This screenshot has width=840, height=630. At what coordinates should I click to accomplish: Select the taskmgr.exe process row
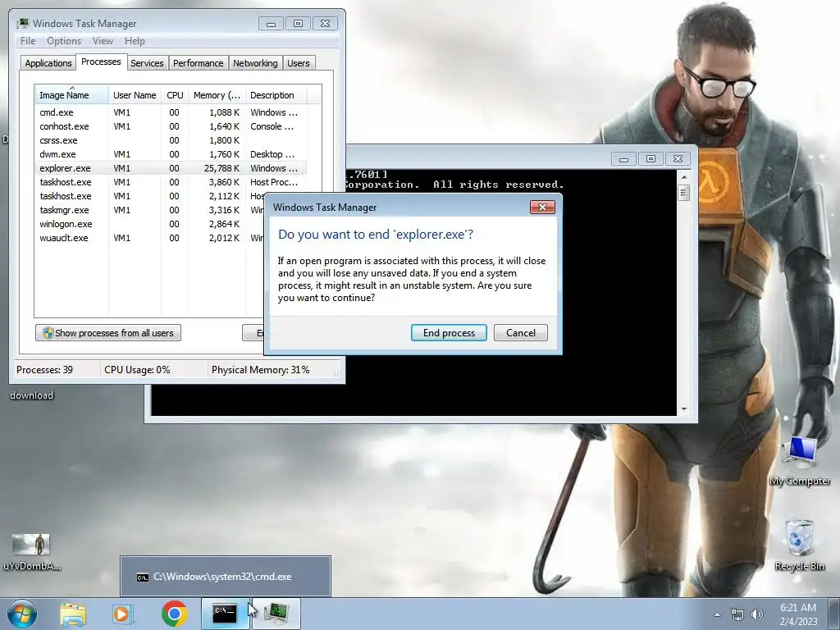149,210
